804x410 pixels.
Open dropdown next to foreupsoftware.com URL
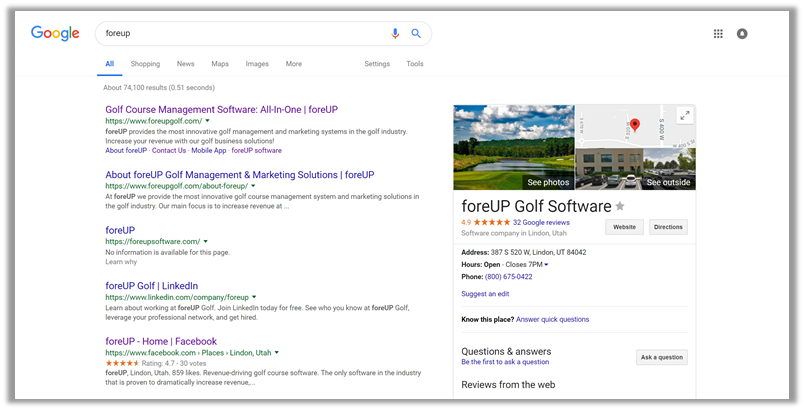click(206, 241)
